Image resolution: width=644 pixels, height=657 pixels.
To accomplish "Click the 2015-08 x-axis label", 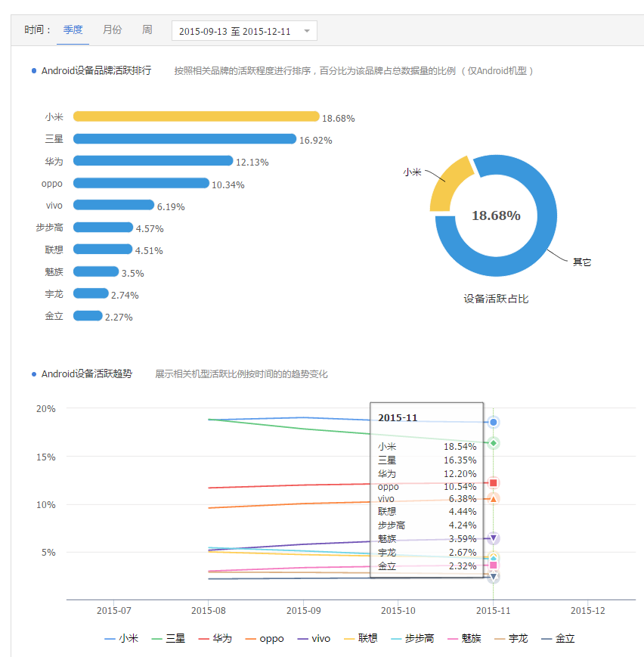I will [209, 611].
